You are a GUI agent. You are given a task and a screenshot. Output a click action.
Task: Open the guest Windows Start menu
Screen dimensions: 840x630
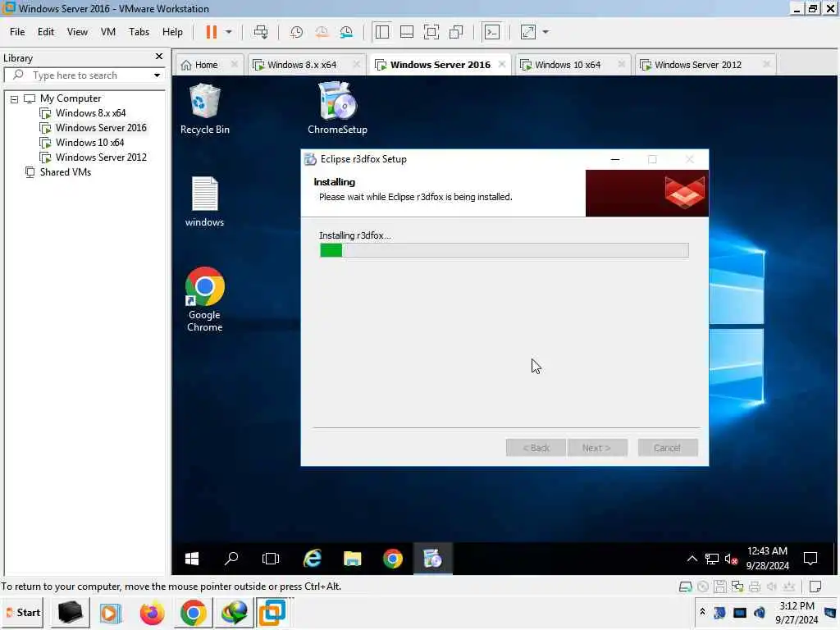click(192, 559)
